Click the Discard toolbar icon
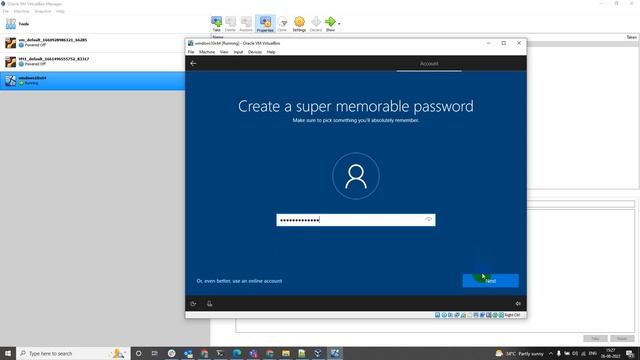 [316, 24]
